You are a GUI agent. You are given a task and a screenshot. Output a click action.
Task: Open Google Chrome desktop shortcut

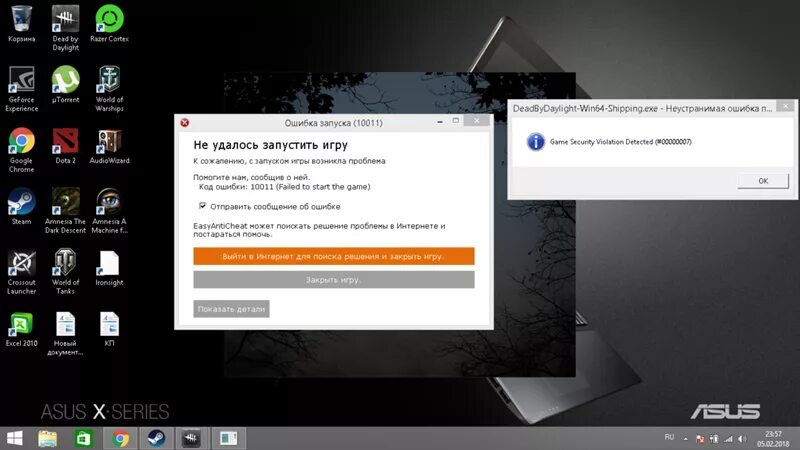(x=21, y=149)
